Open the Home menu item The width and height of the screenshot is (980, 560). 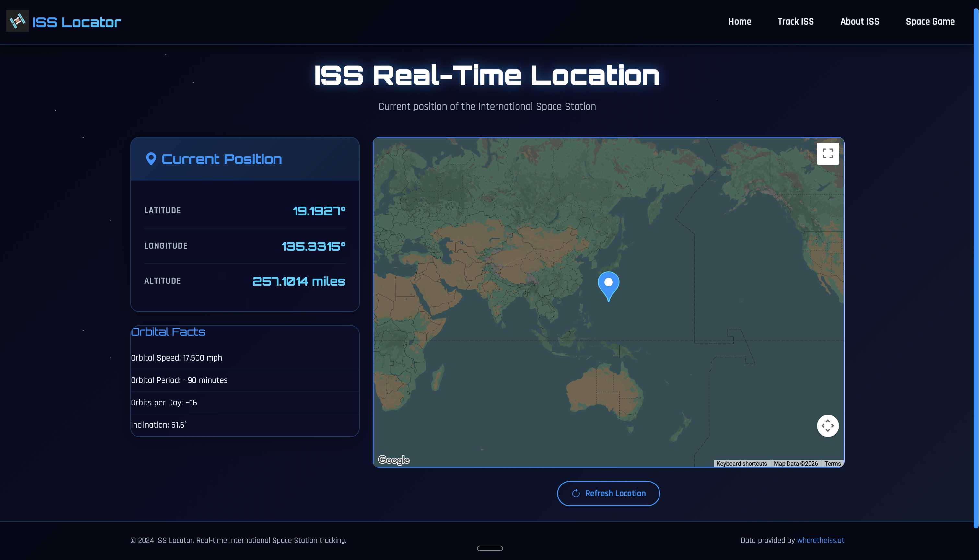coord(740,21)
